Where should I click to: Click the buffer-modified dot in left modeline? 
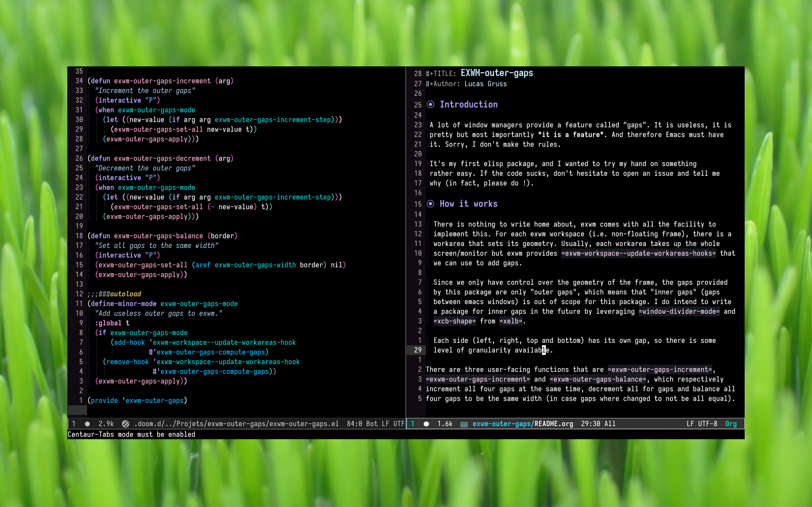pos(87,424)
